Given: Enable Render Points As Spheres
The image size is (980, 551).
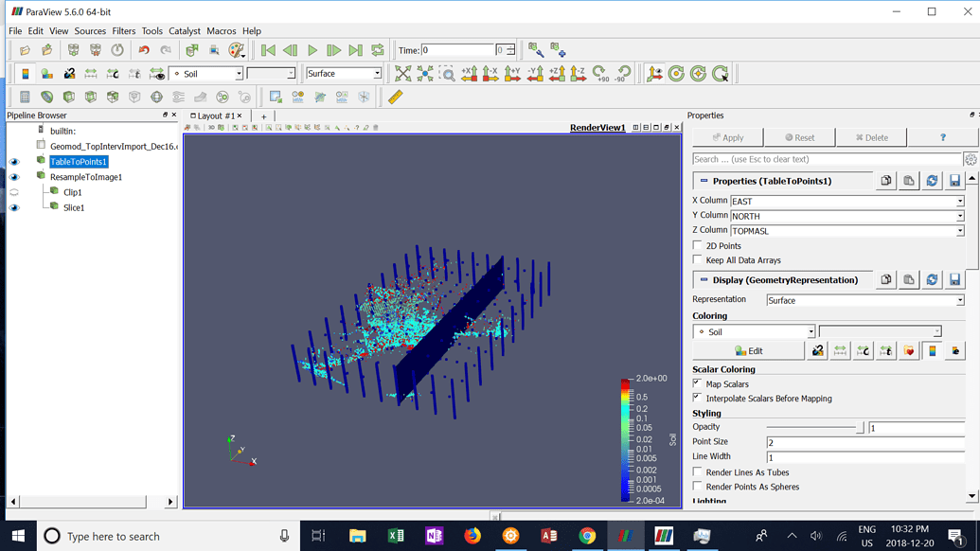Looking at the screenshot, I should [x=698, y=486].
